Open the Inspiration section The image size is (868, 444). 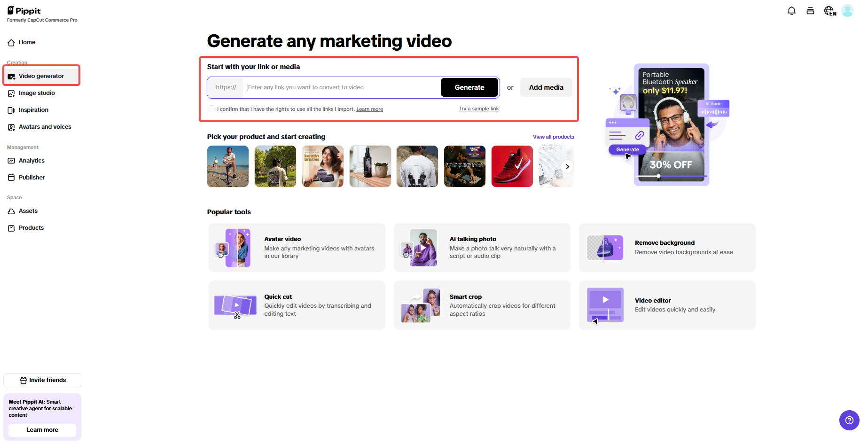(x=33, y=110)
